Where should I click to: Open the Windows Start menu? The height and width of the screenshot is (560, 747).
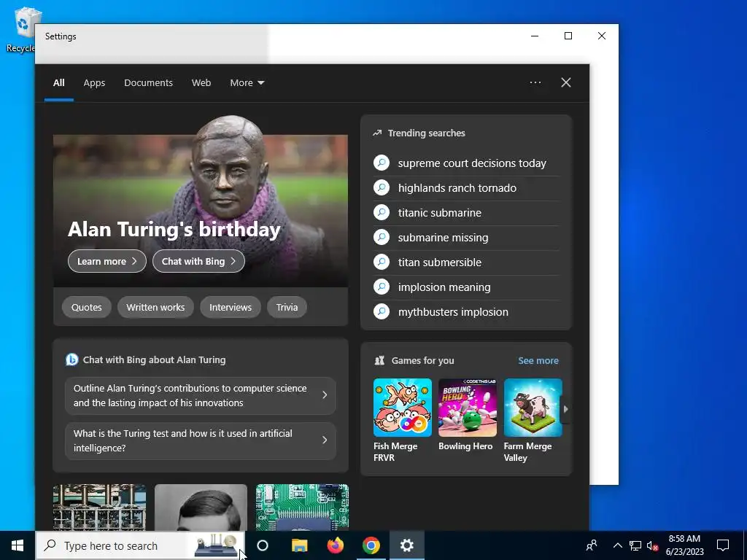18,545
